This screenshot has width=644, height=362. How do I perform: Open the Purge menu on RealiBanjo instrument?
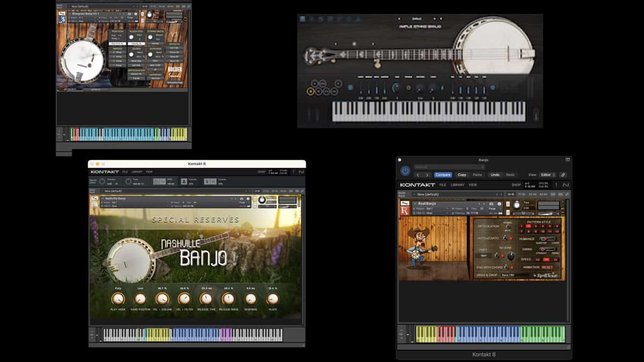(493, 209)
